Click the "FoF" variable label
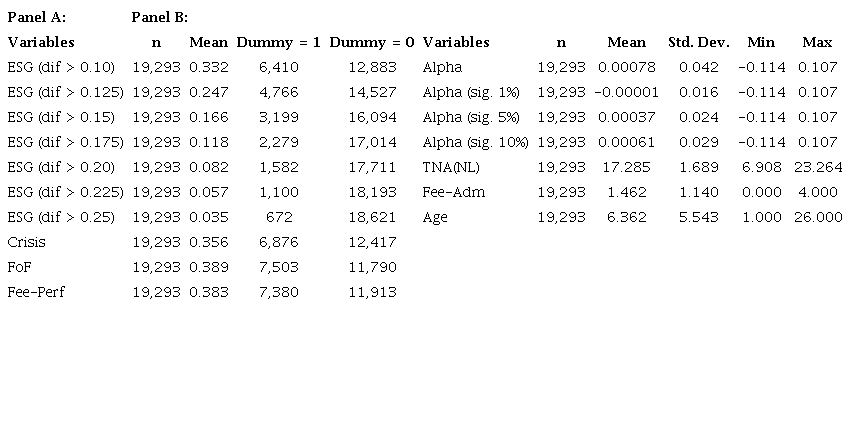The width and height of the screenshot is (851, 444). pyautogui.click(x=20, y=267)
